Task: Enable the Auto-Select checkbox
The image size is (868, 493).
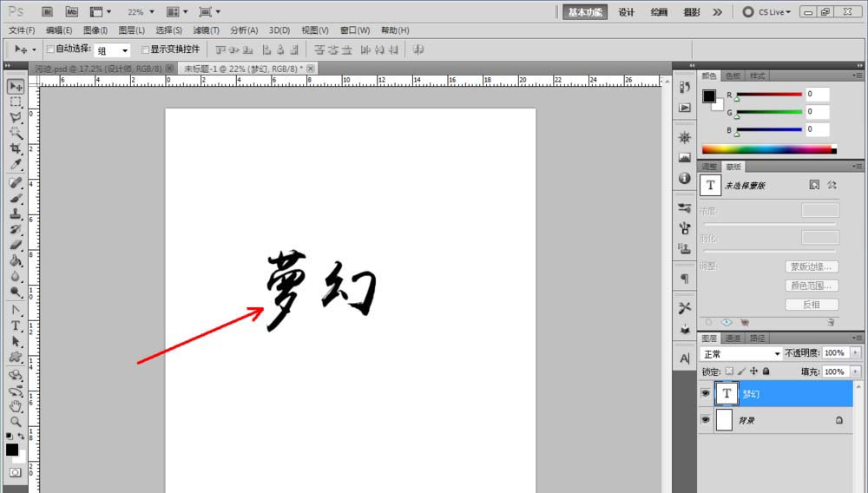Action: click(50, 49)
